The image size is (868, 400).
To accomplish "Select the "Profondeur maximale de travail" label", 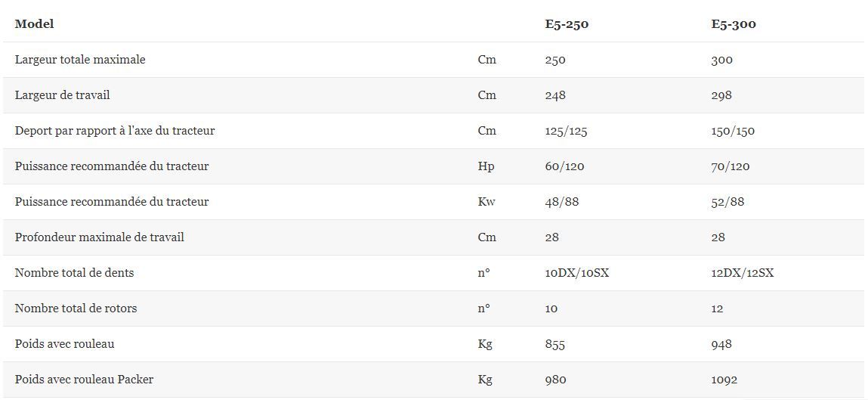I will 99,237.
